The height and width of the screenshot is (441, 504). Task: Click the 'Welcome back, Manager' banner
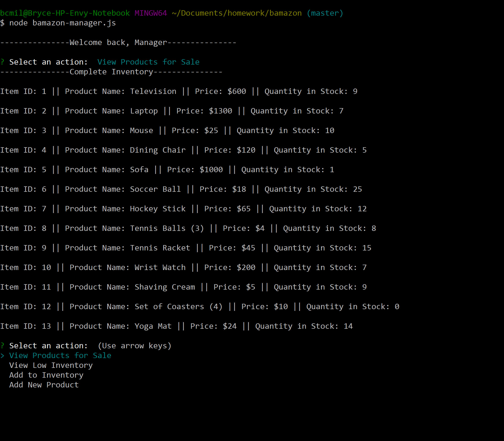point(118,43)
